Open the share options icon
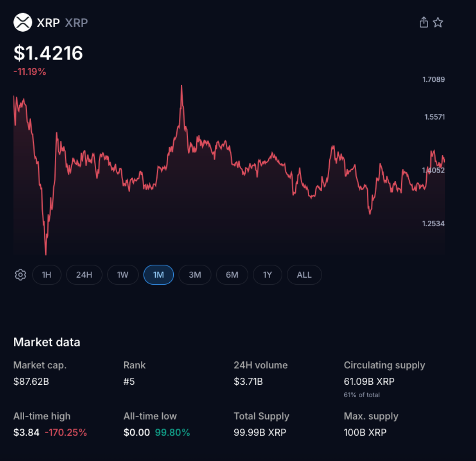This screenshot has height=461, width=476. [423, 22]
